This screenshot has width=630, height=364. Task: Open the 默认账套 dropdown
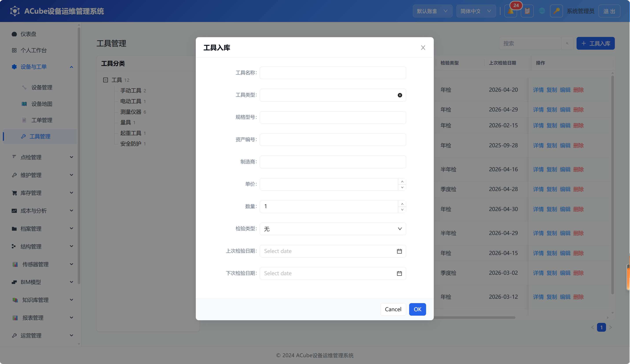(x=432, y=11)
